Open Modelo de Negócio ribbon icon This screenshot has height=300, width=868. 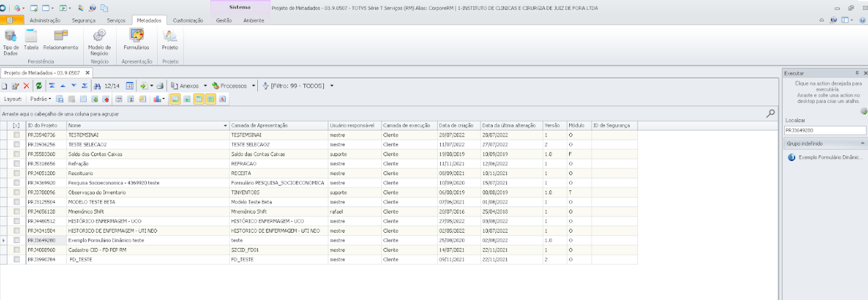click(x=99, y=42)
